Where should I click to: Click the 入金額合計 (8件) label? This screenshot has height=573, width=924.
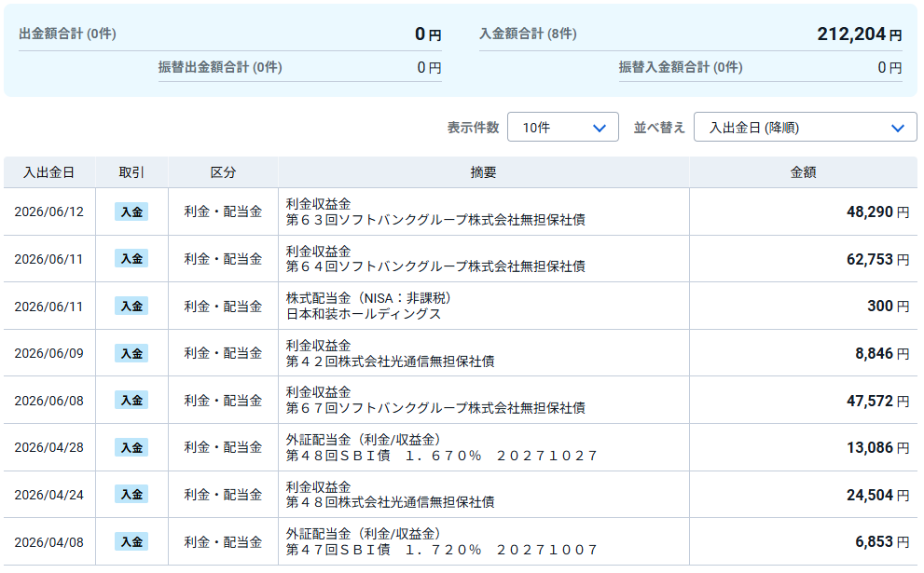point(528,34)
